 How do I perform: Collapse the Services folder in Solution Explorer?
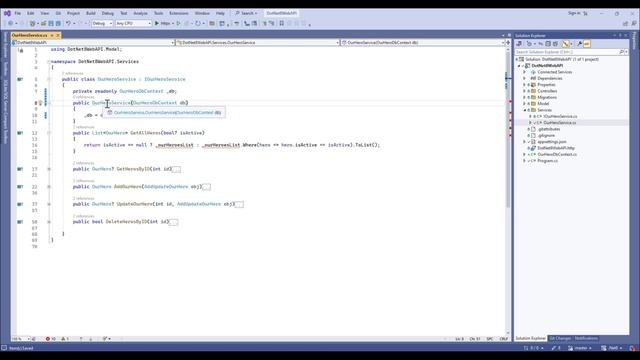(x=524, y=110)
